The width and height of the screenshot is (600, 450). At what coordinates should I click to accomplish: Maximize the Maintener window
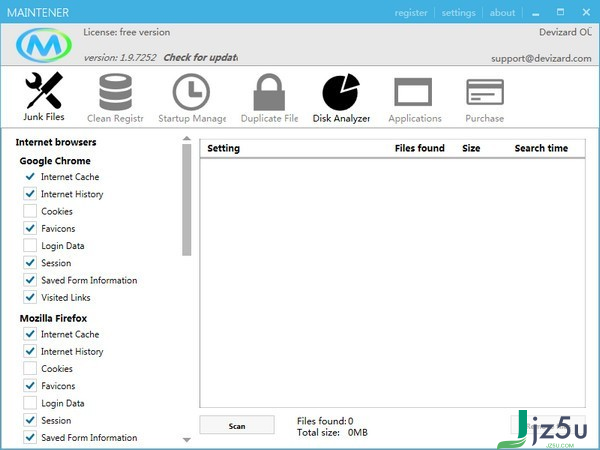[561, 12]
